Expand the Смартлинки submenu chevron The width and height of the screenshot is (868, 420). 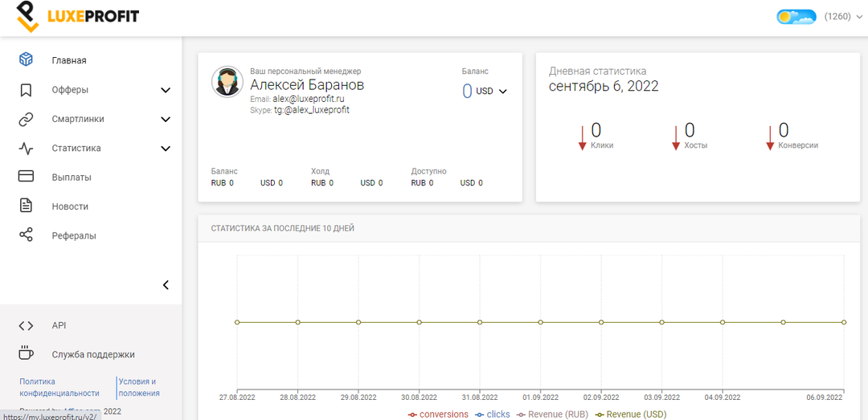pyautogui.click(x=166, y=119)
